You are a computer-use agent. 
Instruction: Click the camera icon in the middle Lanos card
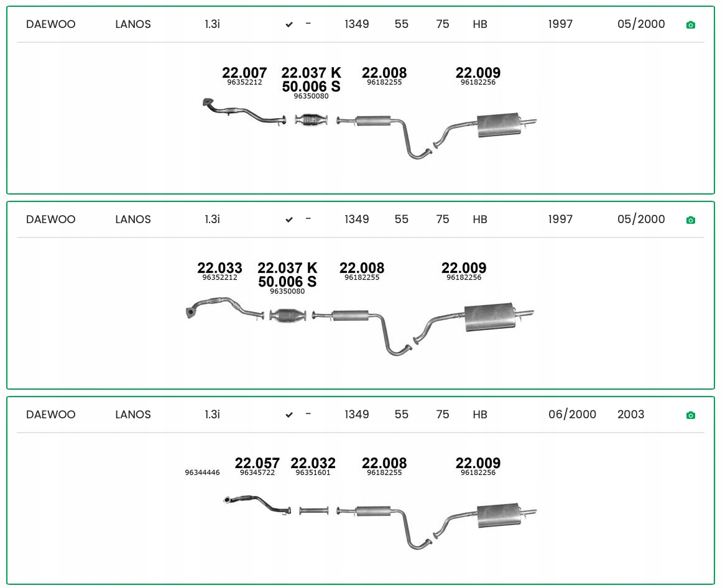pyautogui.click(x=690, y=220)
